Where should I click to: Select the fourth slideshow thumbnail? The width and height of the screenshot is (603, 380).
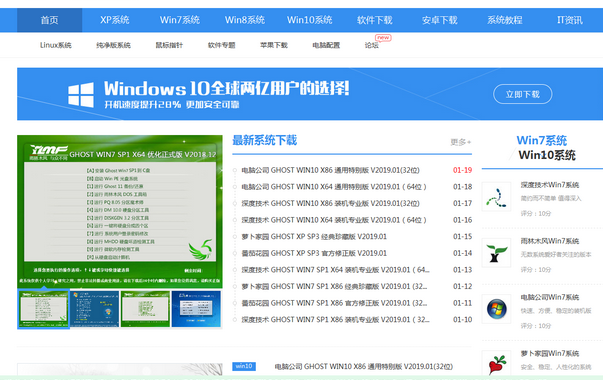[x=196, y=309]
